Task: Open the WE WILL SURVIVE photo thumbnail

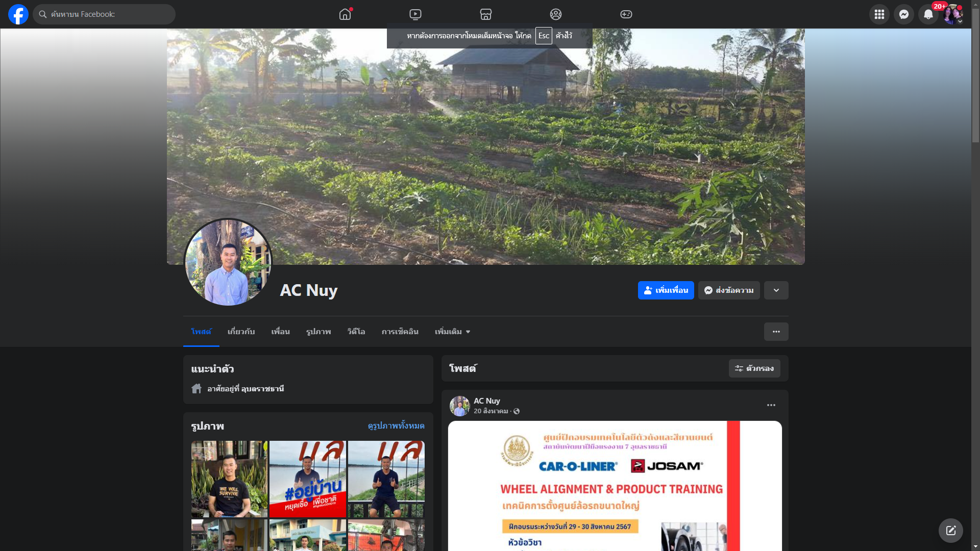Action: click(x=229, y=479)
